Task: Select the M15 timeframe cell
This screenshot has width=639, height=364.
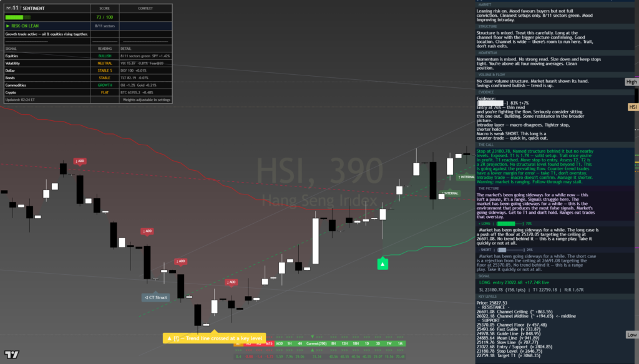Action: pos(269,343)
